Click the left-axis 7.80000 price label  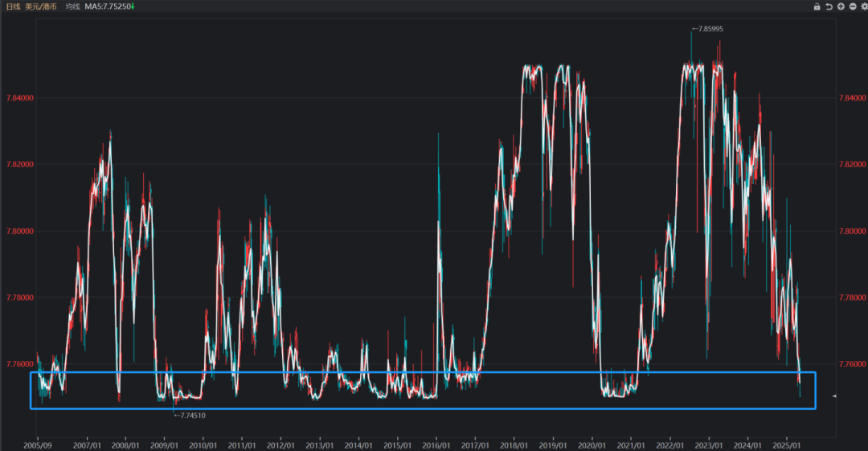point(20,231)
